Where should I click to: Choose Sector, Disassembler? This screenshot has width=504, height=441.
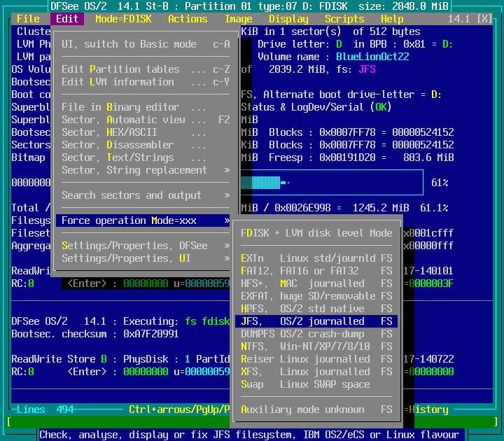pyautogui.click(x=146, y=145)
